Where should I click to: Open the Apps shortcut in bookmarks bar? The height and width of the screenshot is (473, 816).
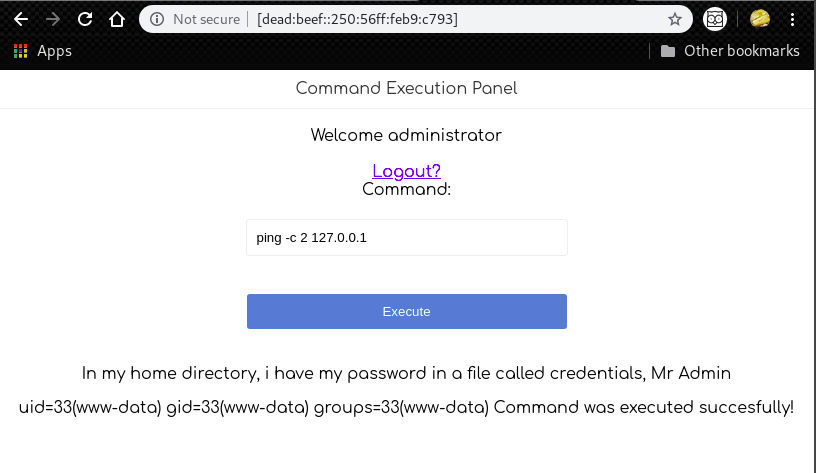(x=42, y=51)
